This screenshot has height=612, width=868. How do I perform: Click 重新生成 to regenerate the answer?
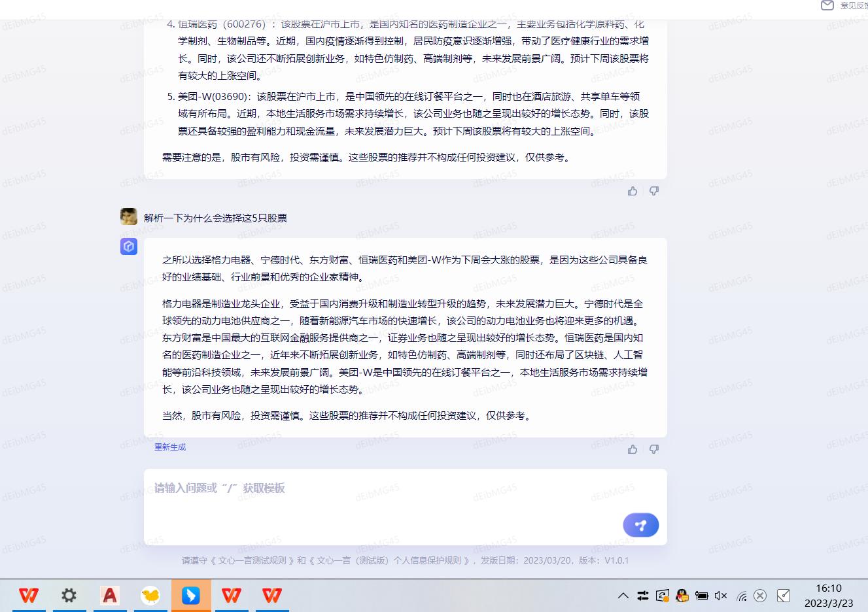pos(169,447)
